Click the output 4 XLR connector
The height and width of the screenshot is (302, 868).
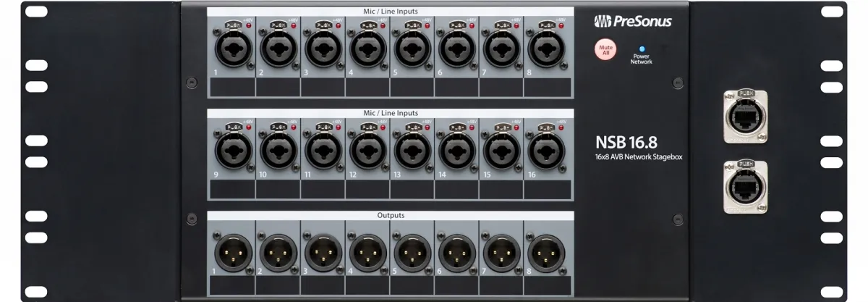(367, 253)
